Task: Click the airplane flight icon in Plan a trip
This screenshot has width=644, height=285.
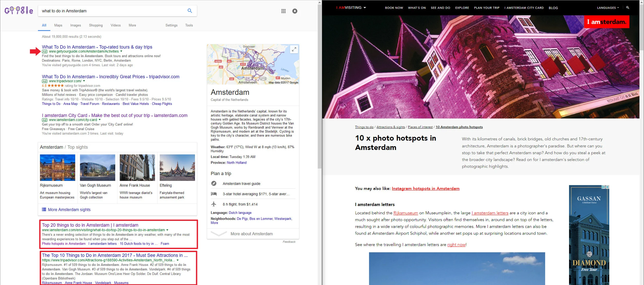Action: tap(214, 204)
